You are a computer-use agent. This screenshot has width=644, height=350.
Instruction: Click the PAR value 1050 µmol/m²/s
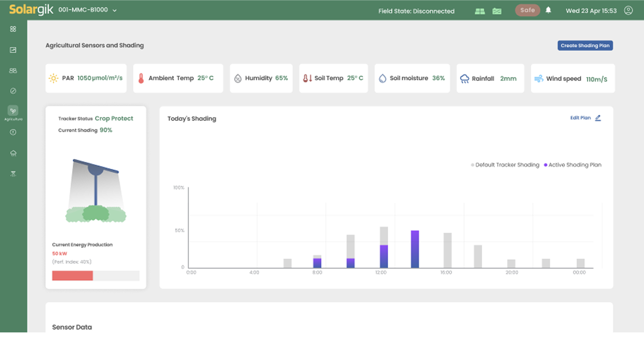pyautogui.click(x=100, y=78)
